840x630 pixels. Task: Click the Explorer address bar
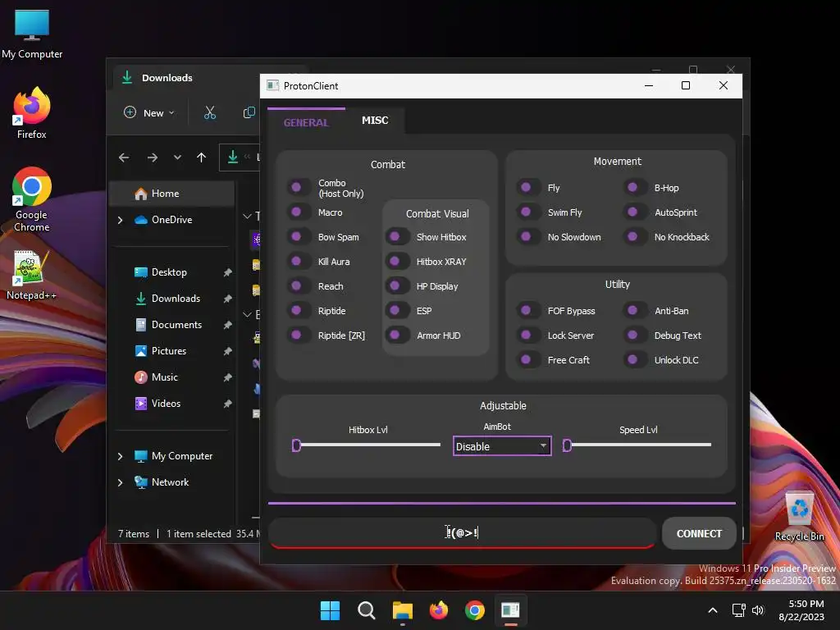[240, 157]
